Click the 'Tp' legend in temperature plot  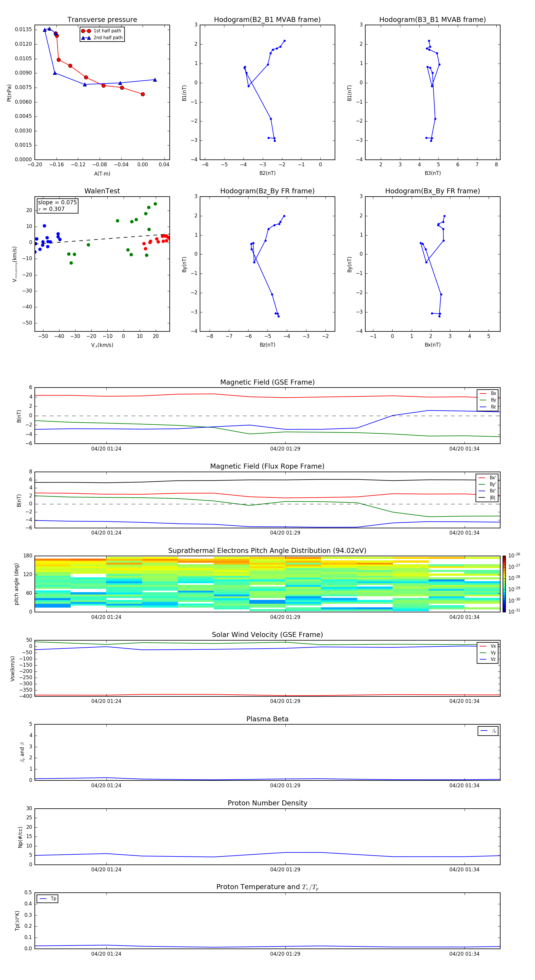tap(48, 899)
